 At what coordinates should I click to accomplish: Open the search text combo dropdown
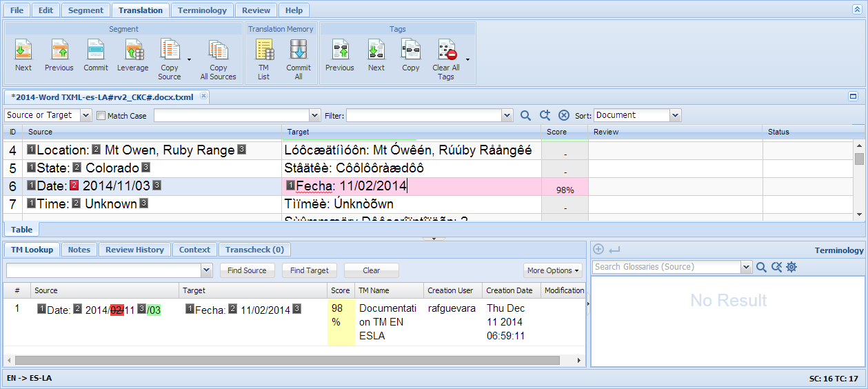pyautogui.click(x=315, y=115)
